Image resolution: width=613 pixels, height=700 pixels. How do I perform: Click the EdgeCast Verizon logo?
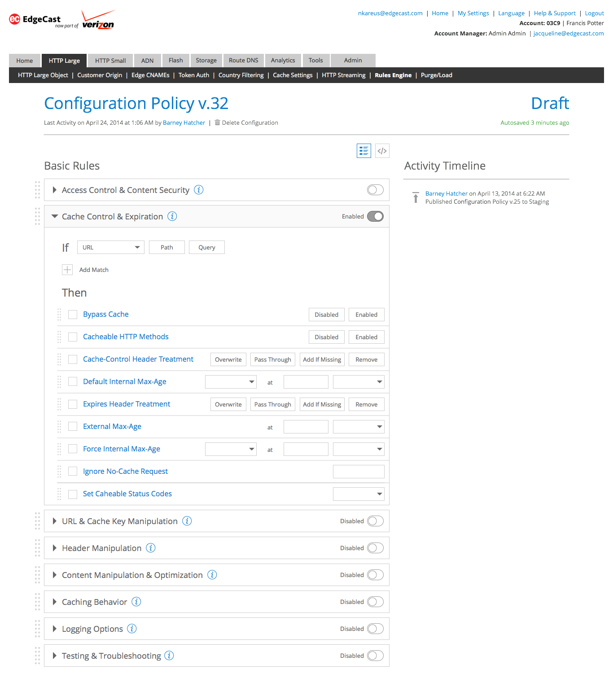coord(62,19)
